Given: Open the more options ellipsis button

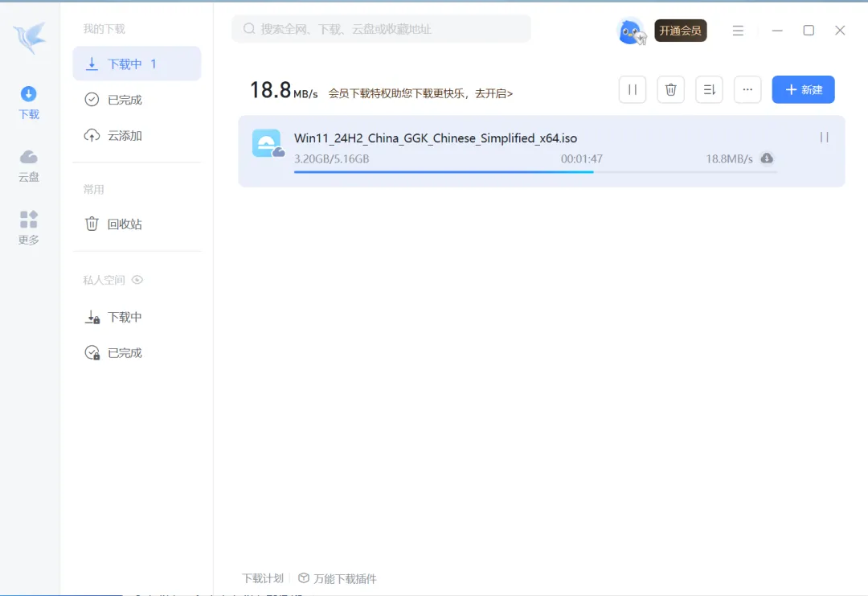Looking at the screenshot, I should [x=747, y=90].
